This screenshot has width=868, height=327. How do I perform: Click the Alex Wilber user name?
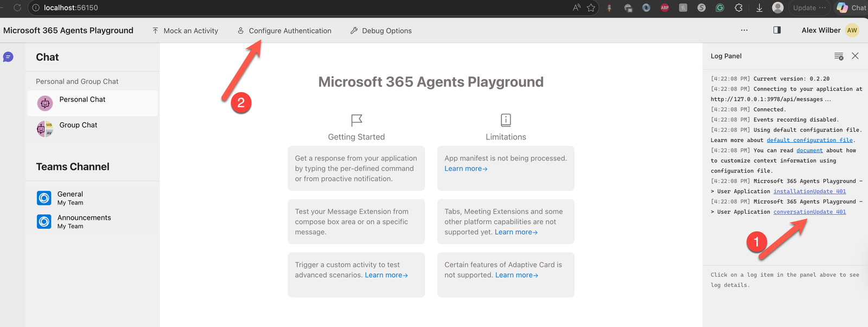coord(821,30)
